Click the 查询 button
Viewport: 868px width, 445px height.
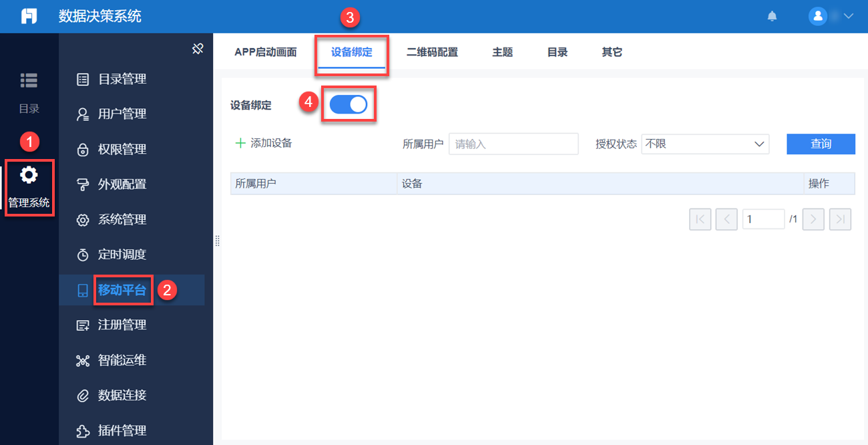tap(821, 144)
